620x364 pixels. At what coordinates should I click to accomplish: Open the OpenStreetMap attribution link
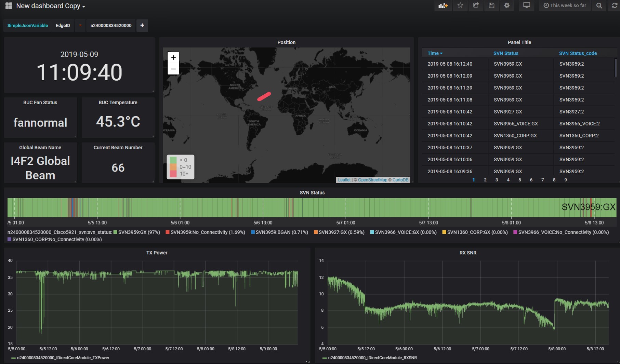point(372,180)
